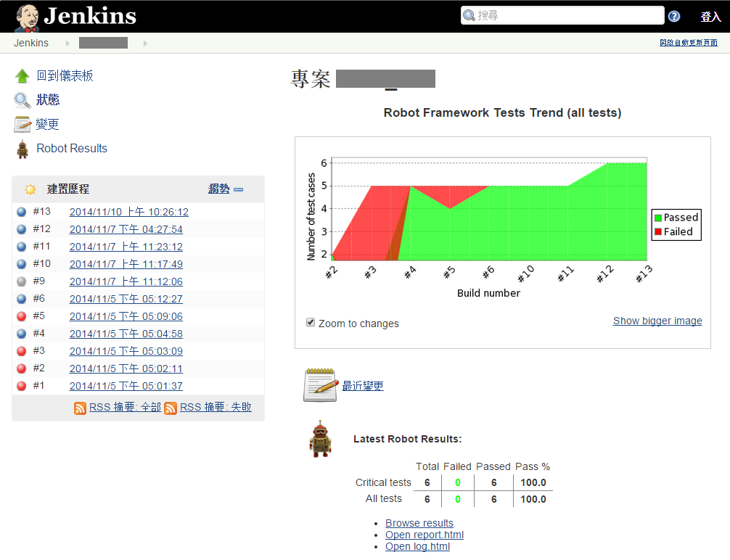Click red status ball for build #3
Viewport: 730px width, 560px height.
click(x=22, y=351)
